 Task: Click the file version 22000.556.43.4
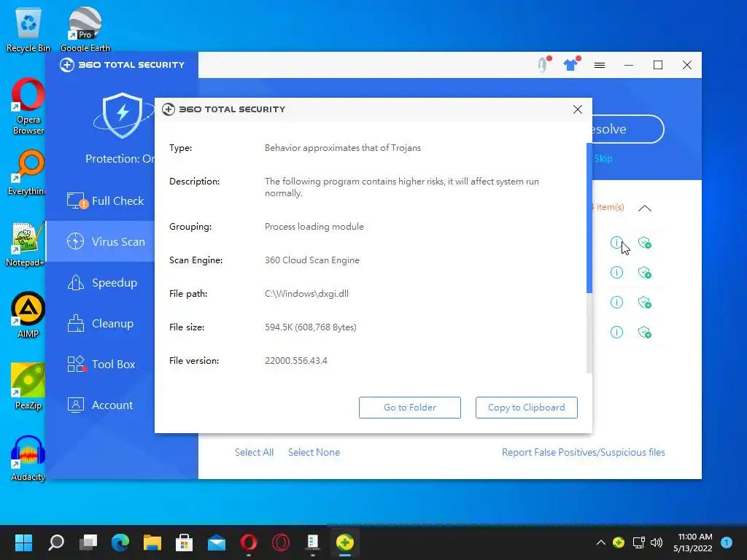pyautogui.click(x=296, y=361)
